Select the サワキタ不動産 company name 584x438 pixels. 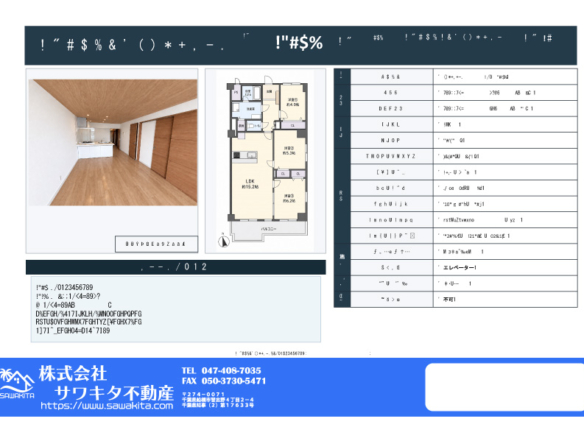click(114, 392)
